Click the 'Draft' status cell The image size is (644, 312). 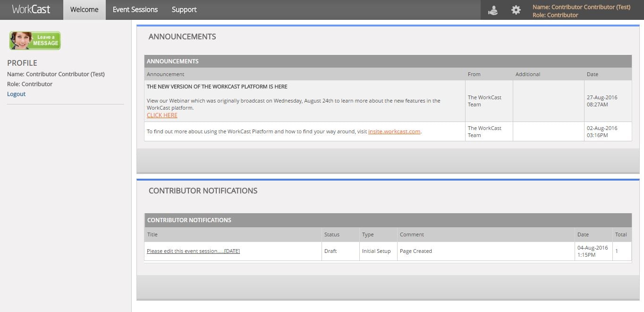(340, 251)
